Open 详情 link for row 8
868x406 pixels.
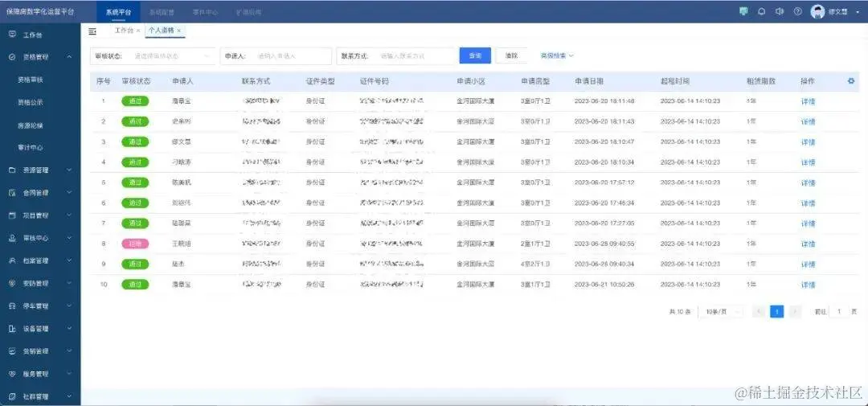[x=809, y=244]
